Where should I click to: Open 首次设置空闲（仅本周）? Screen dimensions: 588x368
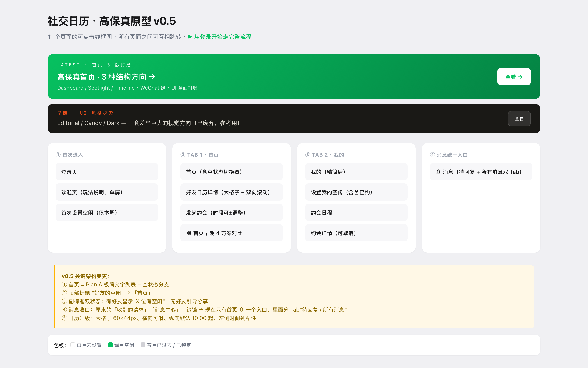pos(107,213)
